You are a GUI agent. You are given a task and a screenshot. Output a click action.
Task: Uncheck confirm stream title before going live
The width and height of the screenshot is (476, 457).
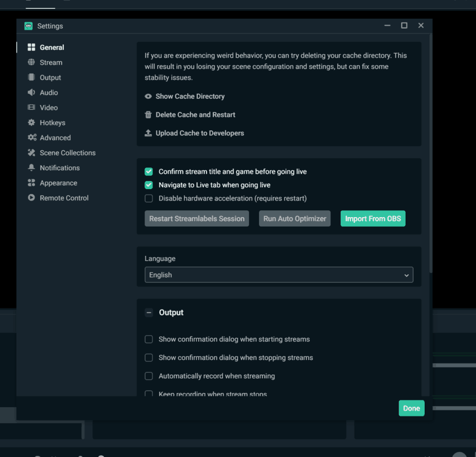[x=148, y=171]
